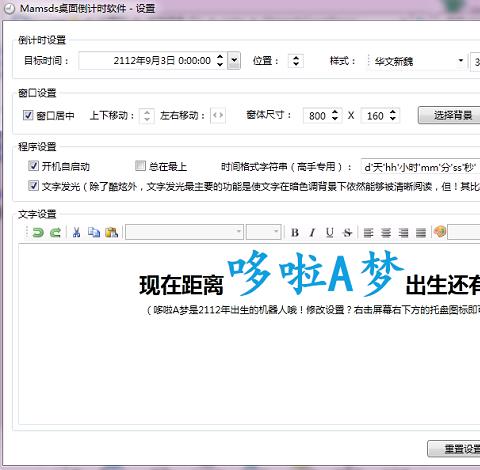This screenshot has width=480, height=470.
Task: Click the 现在距离 text in editor
Action: (181, 285)
